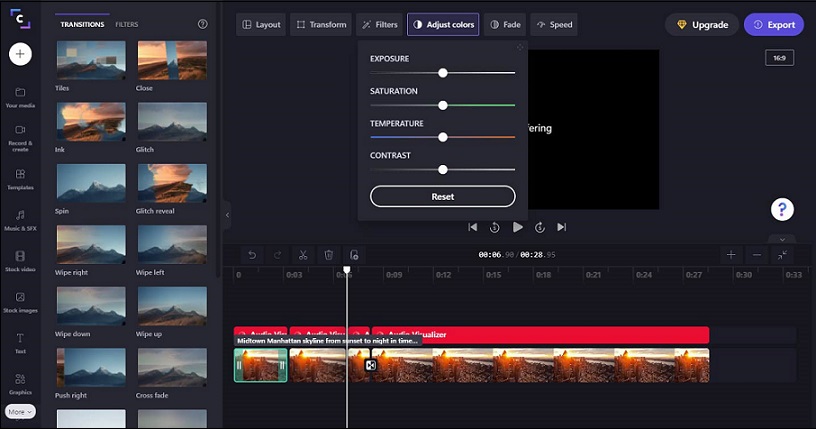Open the round question mark help bubble
The height and width of the screenshot is (429, 816).
[782, 209]
